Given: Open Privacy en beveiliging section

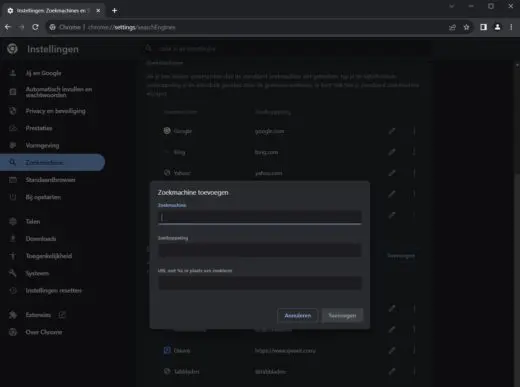Looking at the screenshot, I should tap(55, 111).
